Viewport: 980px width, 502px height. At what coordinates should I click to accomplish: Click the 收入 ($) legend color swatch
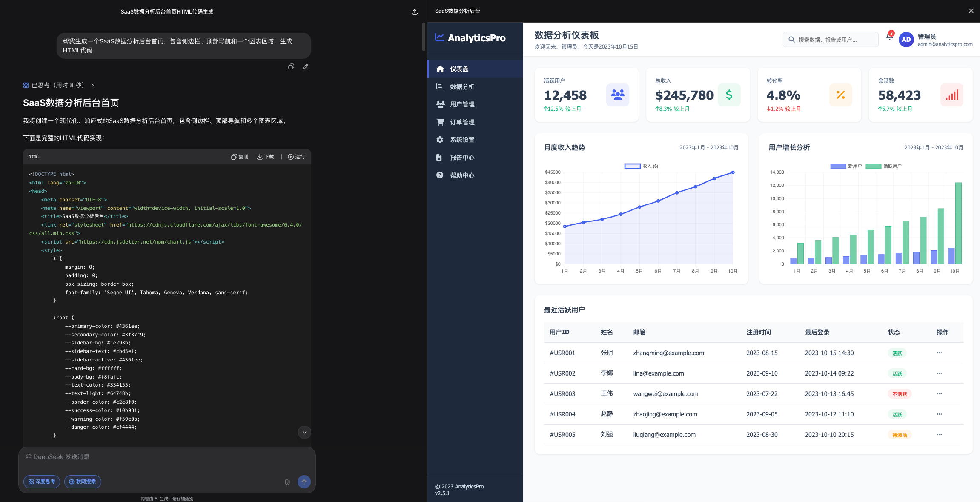[x=632, y=166]
